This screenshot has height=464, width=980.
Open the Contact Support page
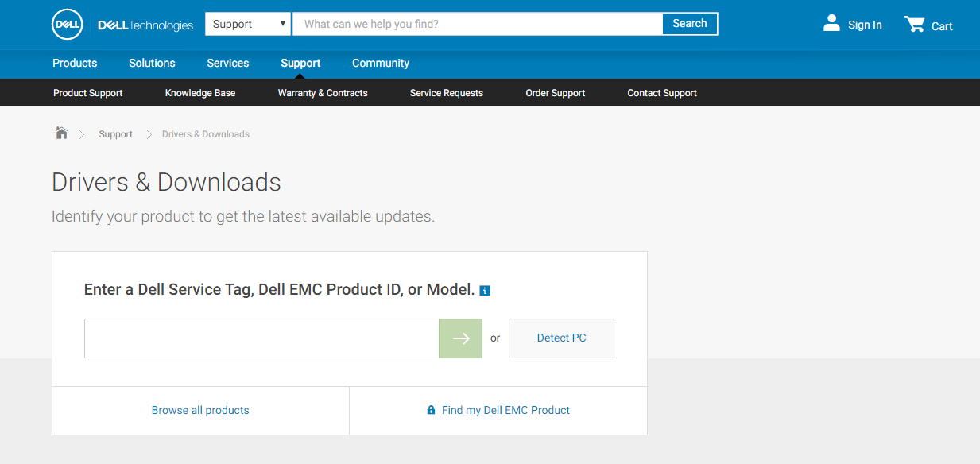[661, 93]
